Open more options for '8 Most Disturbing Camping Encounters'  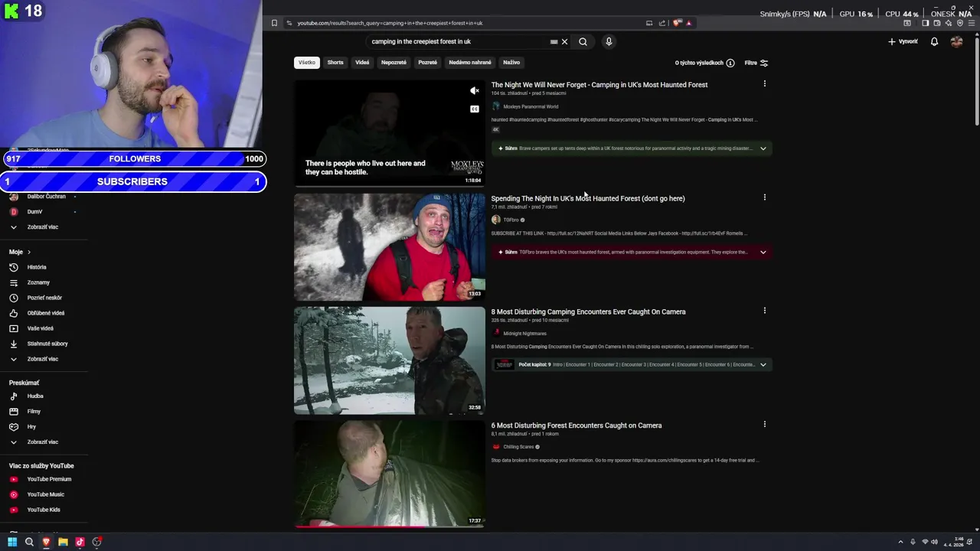[764, 311]
